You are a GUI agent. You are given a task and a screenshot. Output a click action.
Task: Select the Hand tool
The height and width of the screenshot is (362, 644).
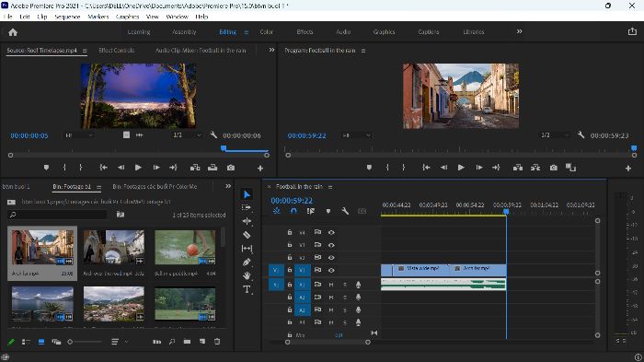click(x=247, y=275)
